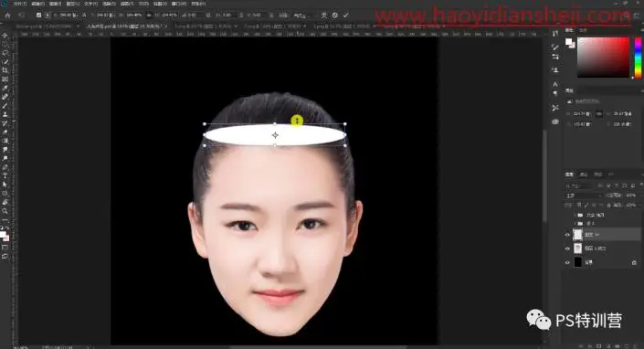The image size is (644, 349).
Task: Open the layer Opacity value dropdown
Action: [631, 196]
